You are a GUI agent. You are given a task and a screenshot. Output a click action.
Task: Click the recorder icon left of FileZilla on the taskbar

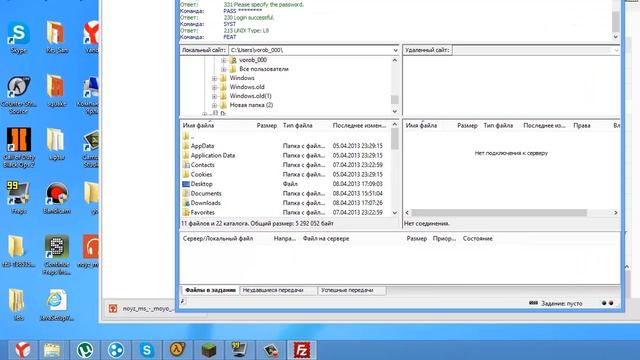[270, 350]
